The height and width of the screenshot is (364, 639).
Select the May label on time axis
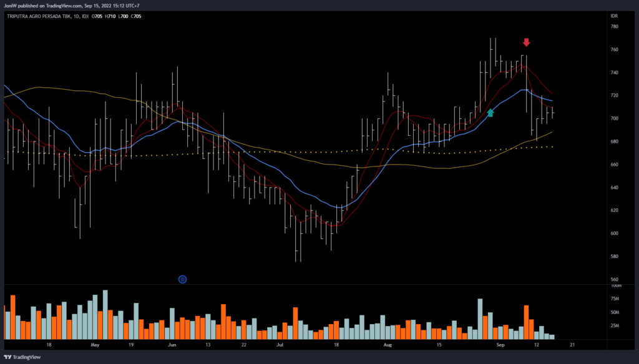[x=95, y=344]
